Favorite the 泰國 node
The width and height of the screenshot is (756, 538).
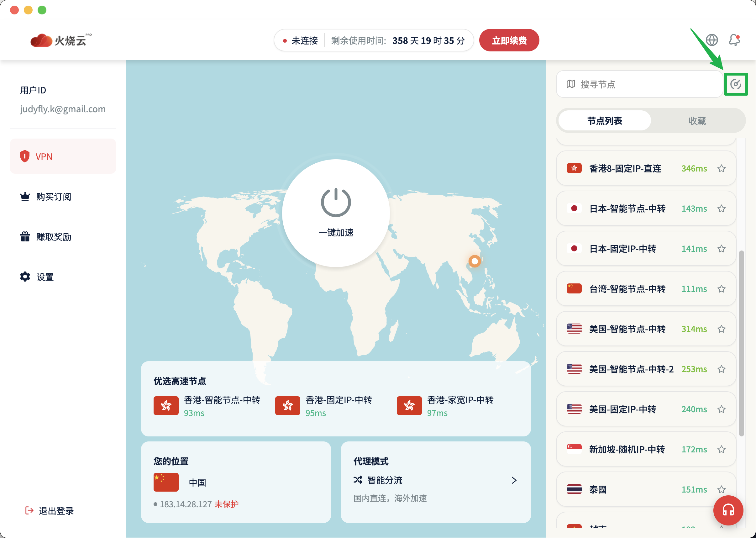pyautogui.click(x=722, y=489)
